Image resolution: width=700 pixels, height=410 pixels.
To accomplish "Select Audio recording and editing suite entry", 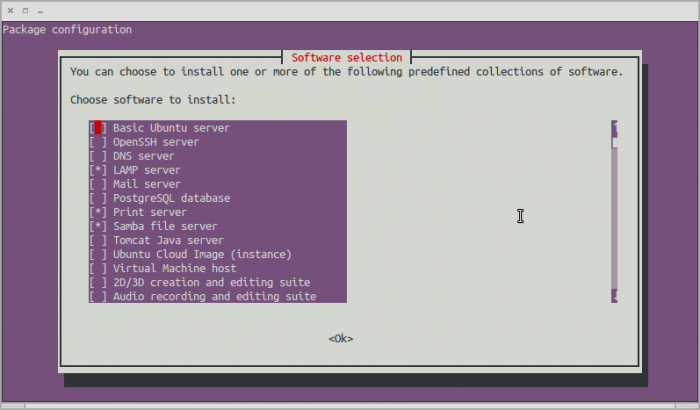I will (214, 296).
